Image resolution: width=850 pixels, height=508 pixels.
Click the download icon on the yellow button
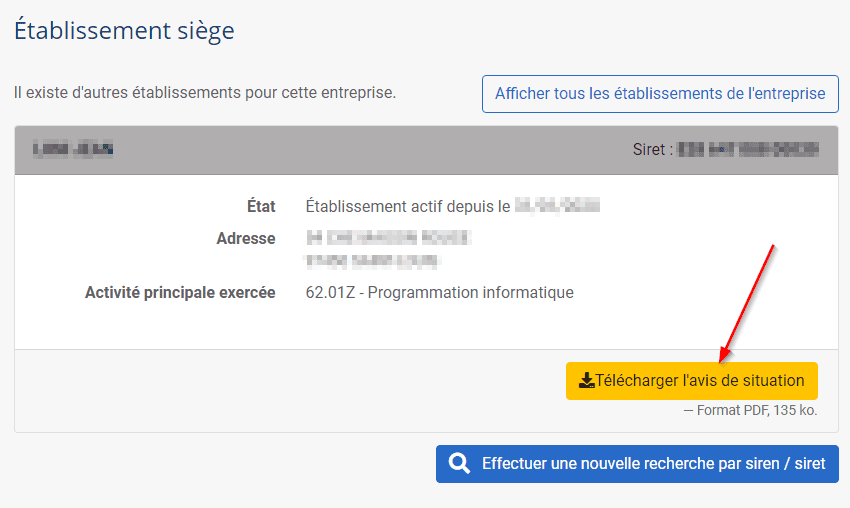tap(587, 381)
